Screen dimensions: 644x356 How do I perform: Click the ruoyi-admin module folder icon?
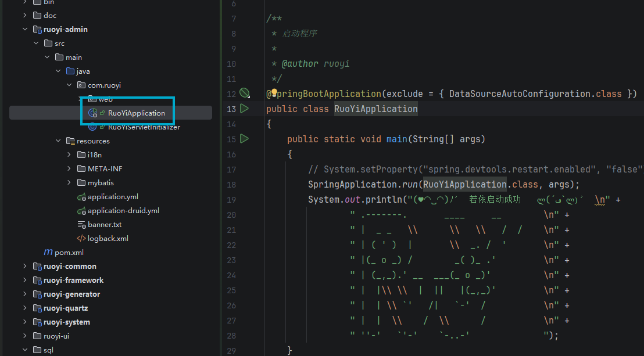(37, 30)
